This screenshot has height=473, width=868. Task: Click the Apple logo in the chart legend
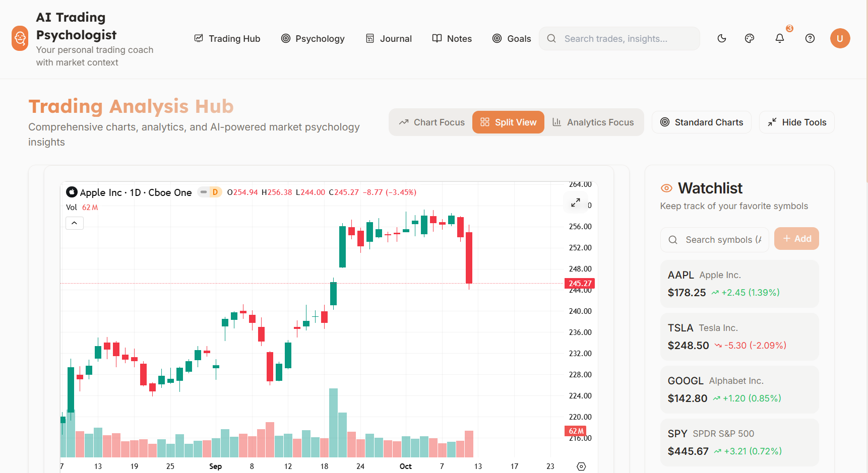[x=72, y=192]
